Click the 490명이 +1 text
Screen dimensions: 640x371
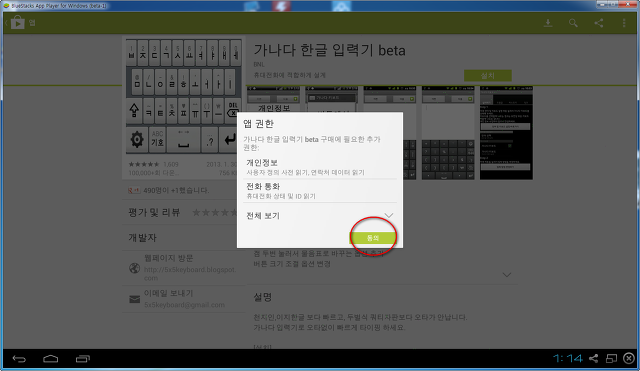tap(176, 190)
